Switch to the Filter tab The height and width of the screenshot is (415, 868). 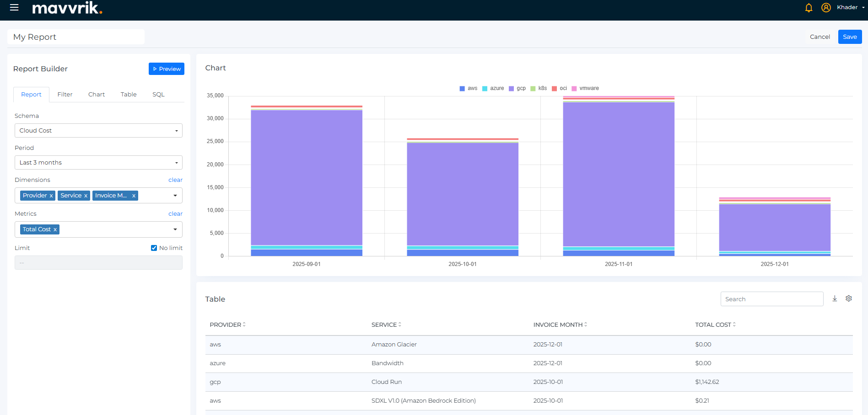[65, 95]
